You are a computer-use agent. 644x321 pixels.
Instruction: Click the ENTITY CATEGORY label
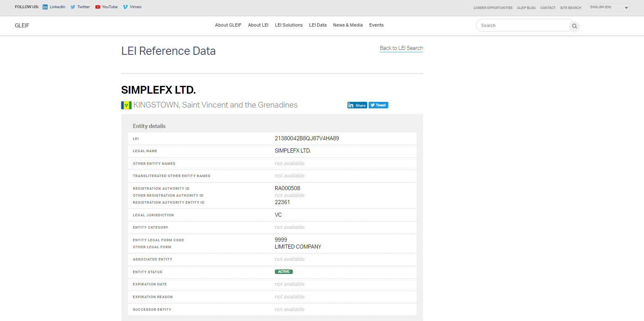click(150, 227)
